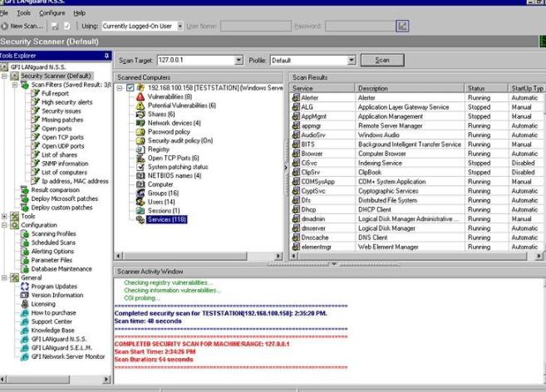Collapse the General tree node

click(x=4, y=278)
